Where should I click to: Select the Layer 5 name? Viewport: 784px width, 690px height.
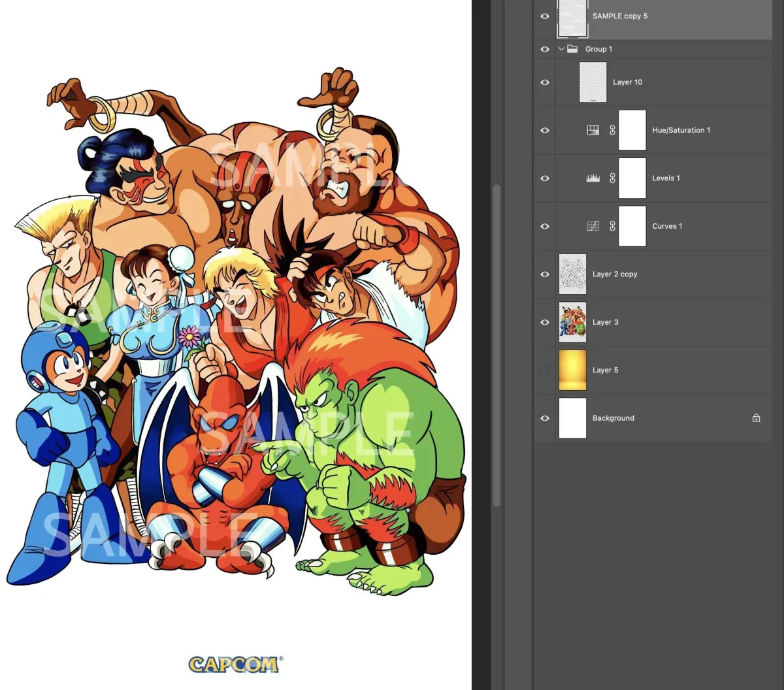pos(605,370)
